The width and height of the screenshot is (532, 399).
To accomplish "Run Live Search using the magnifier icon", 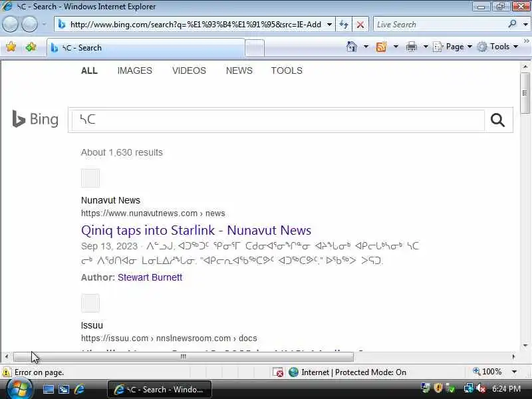I will coord(512,24).
